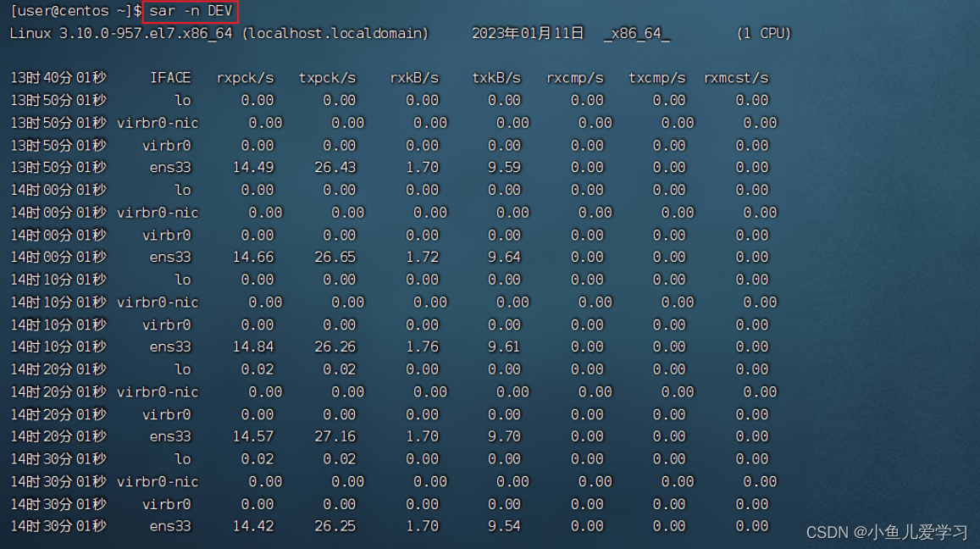The width and height of the screenshot is (980, 549).
Task: Click txkB/s value 9.59
Action: coord(504,168)
